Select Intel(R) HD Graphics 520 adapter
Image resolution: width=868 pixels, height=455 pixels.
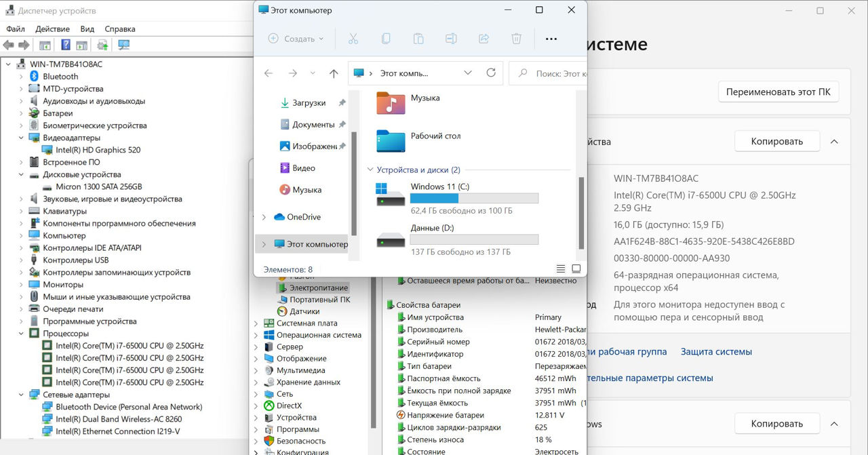(x=98, y=150)
